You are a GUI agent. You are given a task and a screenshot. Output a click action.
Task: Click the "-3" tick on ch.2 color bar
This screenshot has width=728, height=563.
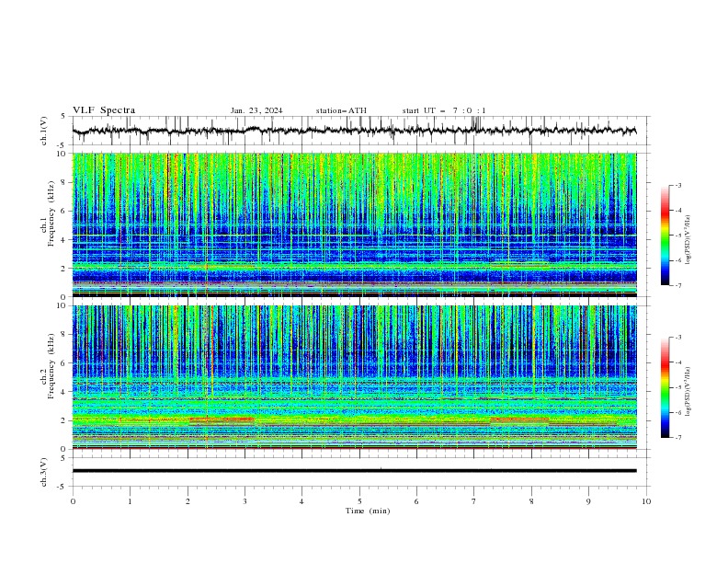tap(678, 338)
